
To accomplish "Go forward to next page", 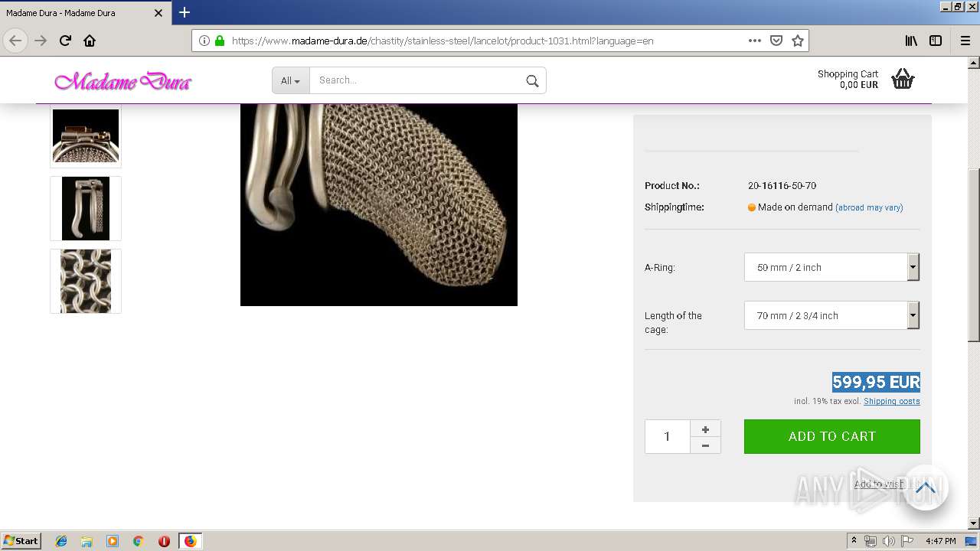I will pos(41,41).
